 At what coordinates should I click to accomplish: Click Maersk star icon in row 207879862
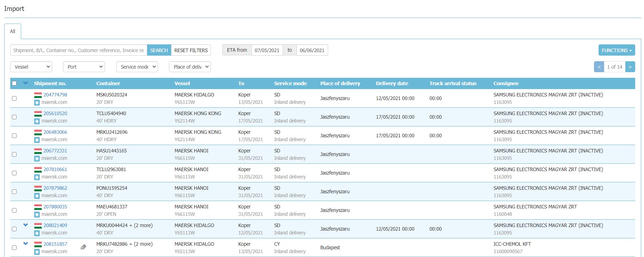[x=37, y=196]
